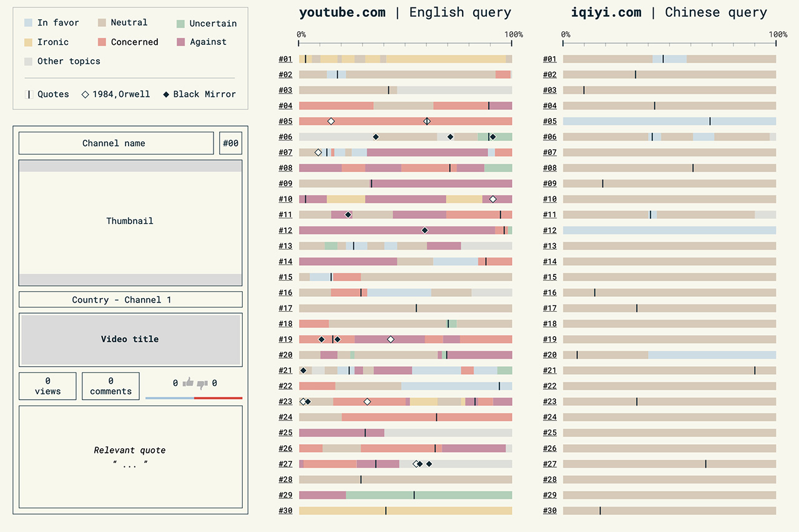Click quote tick in youtube row #30

tap(386, 510)
